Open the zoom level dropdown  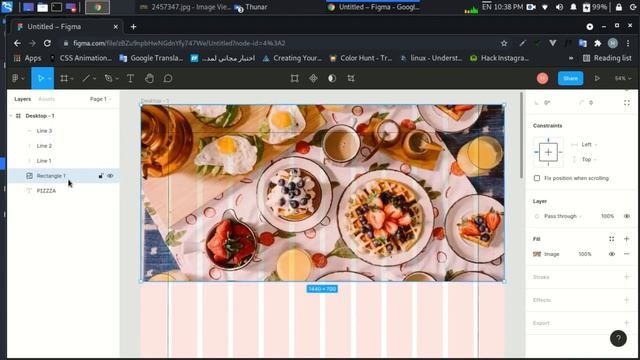[x=623, y=78]
